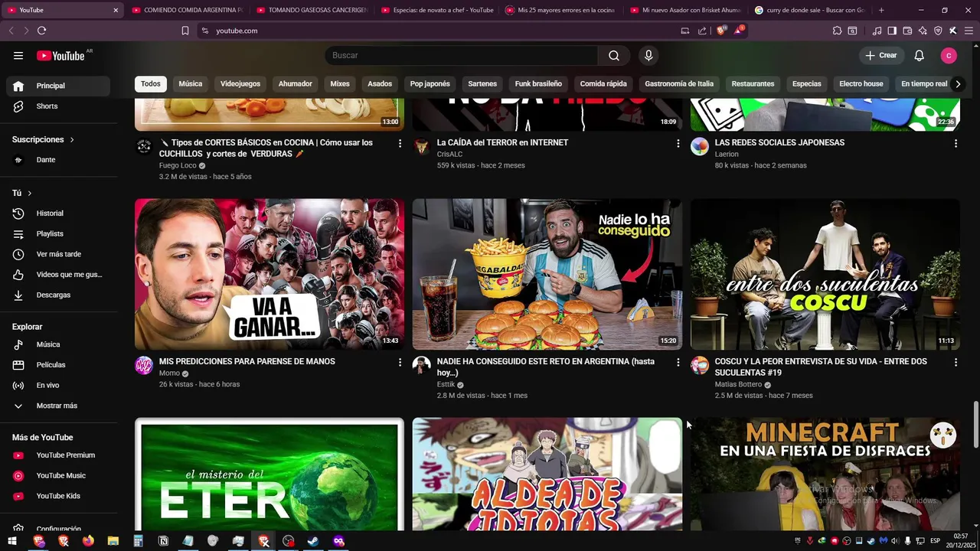Open the account avatar menu
This screenshot has height=551, width=980.
tap(949, 55)
